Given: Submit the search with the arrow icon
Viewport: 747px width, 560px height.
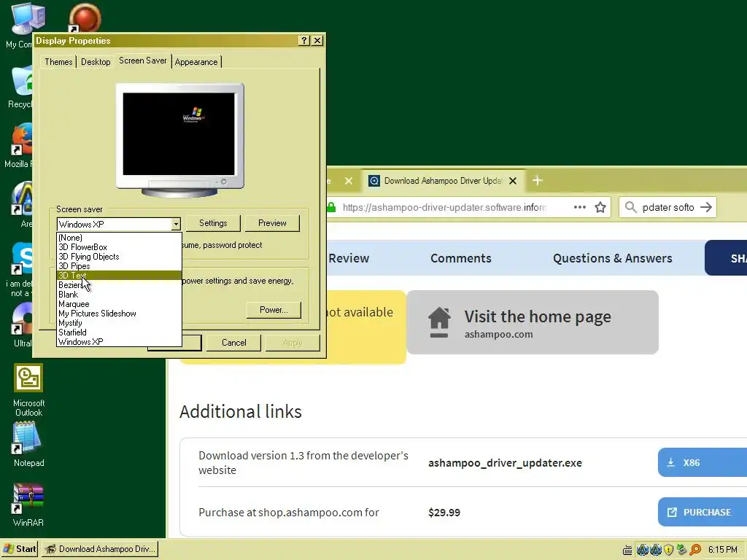Looking at the screenshot, I should 706,207.
